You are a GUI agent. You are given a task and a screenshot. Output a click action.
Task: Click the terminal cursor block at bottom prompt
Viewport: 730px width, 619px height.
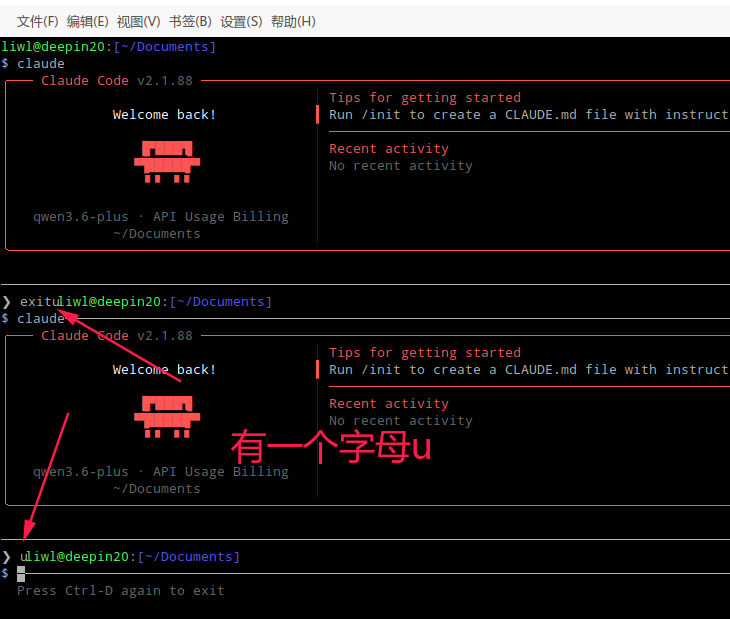pos(21,574)
